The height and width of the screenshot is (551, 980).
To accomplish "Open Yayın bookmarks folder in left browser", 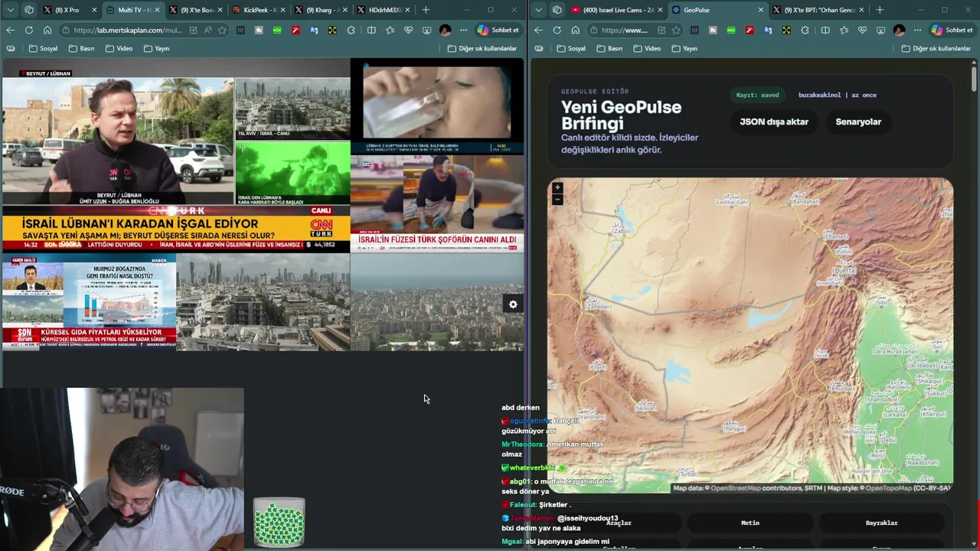I will [156, 48].
